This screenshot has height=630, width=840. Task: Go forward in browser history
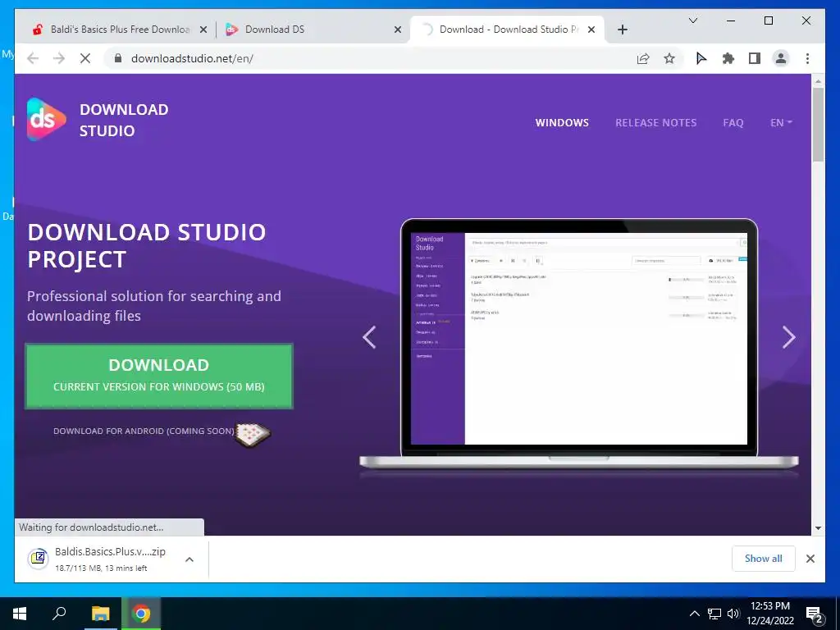(x=59, y=58)
